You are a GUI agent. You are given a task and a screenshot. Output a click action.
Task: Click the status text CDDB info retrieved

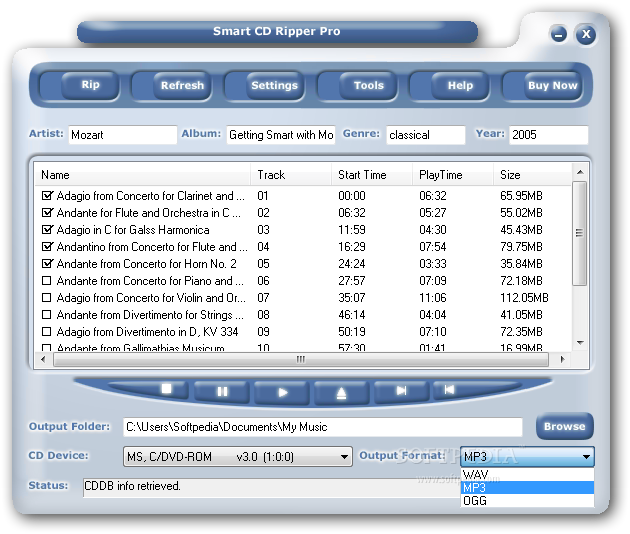pyautogui.click(x=132, y=486)
